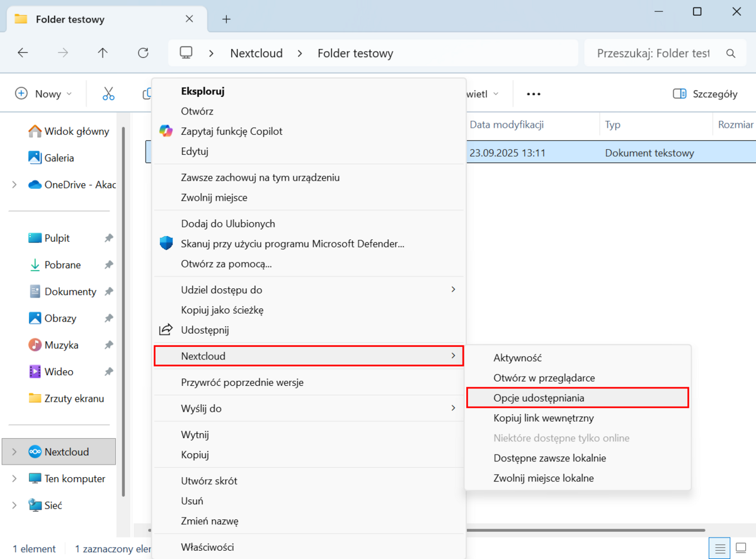Click the Refresh icon beside address bar
The height and width of the screenshot is (559, 756).
click(143, 53)
